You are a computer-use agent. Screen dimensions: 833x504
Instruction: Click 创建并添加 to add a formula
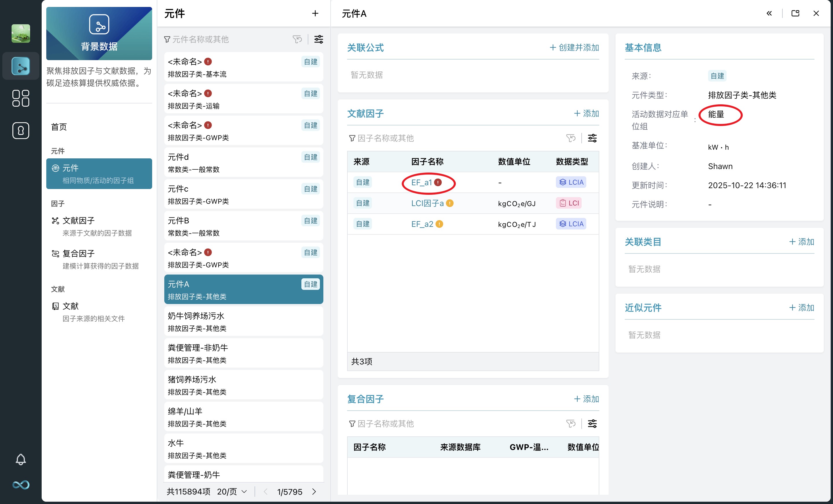(574, 48)
